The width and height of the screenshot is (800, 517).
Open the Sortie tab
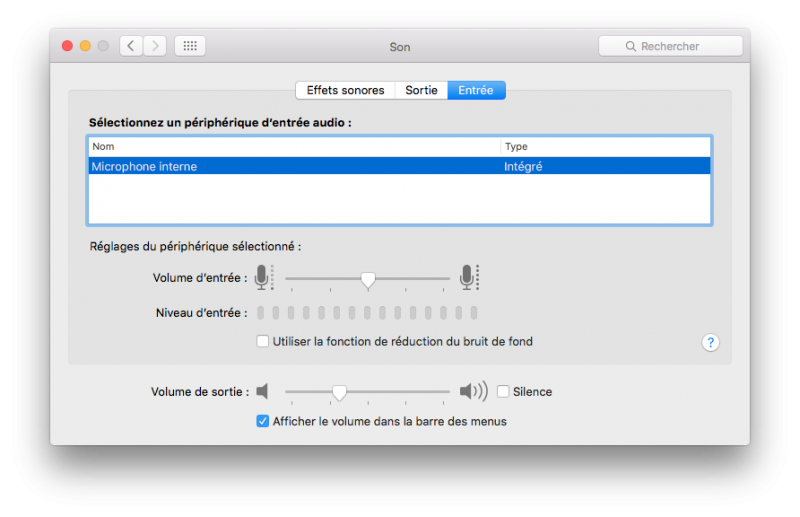coord(421,90)
